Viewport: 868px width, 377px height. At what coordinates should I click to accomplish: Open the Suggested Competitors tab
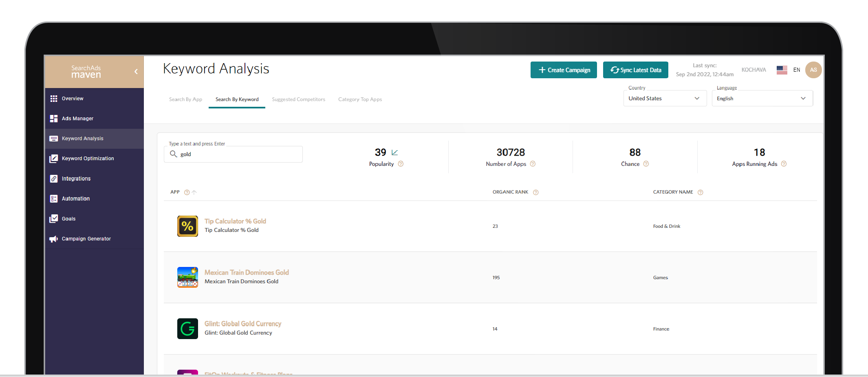click(298, 99)
